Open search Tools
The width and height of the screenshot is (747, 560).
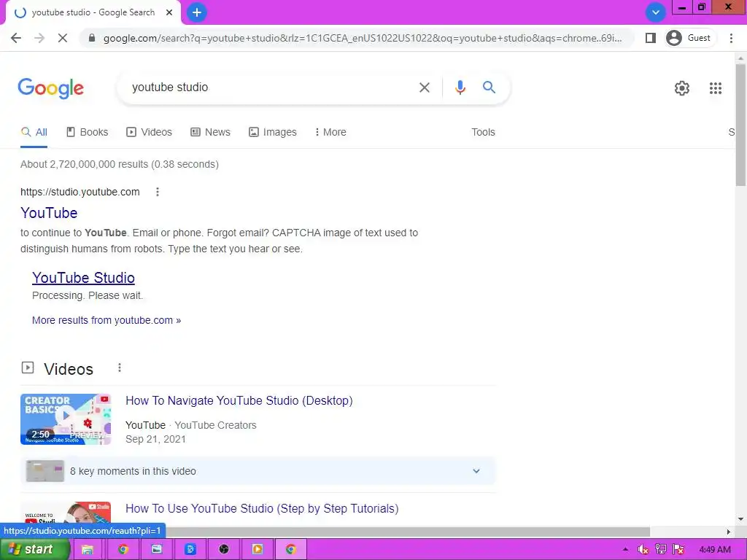point(483,133)
